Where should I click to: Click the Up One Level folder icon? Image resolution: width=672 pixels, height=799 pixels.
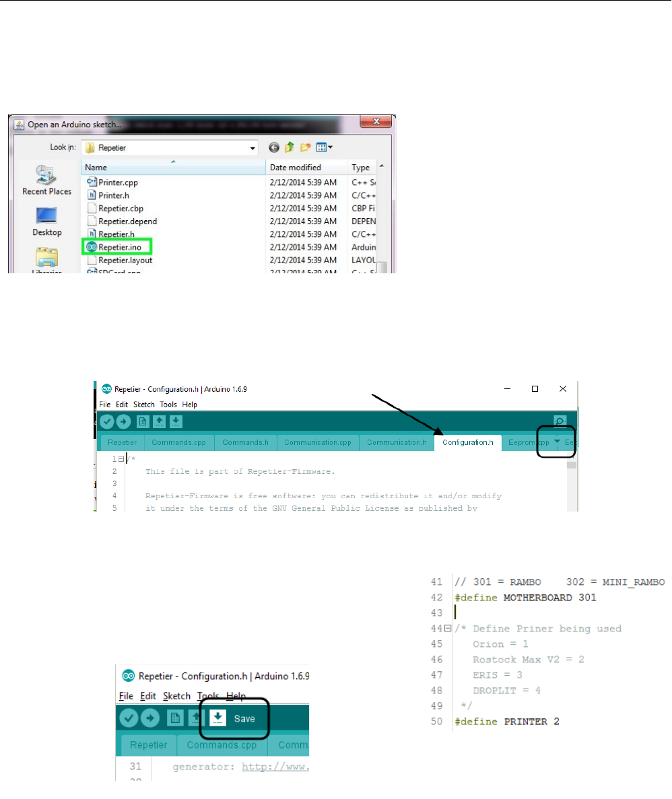pos(290,147)
